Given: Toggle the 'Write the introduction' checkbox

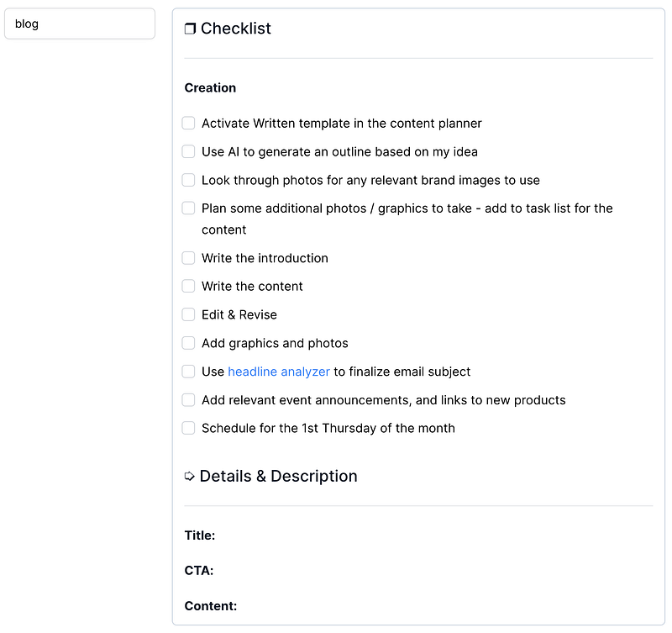Looking at the screenshot, I should click(x=189, y=258).
